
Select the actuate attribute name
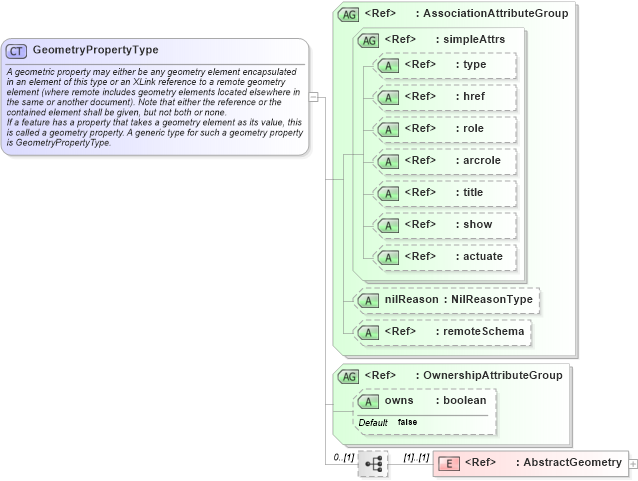click(483, 256)
